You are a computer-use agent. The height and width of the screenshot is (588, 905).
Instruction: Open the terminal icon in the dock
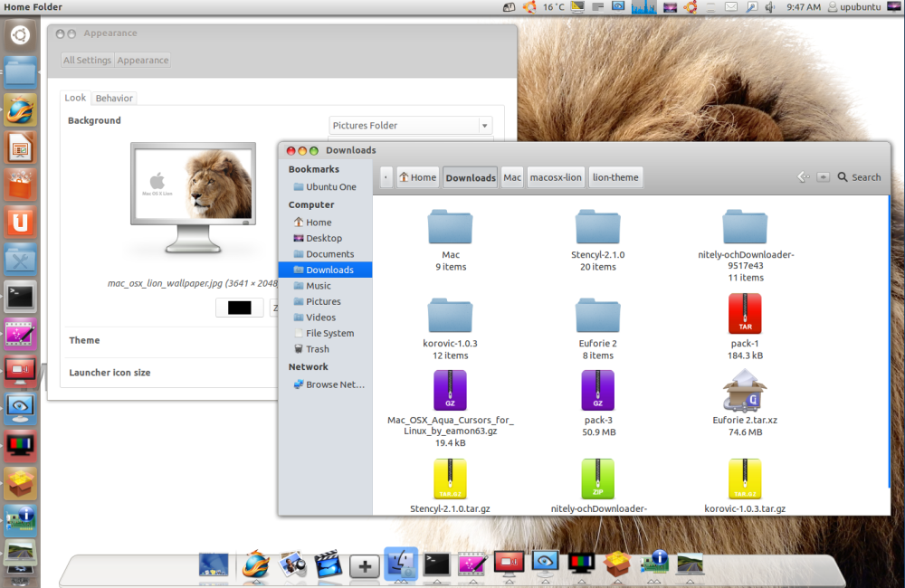pos(435,564)
